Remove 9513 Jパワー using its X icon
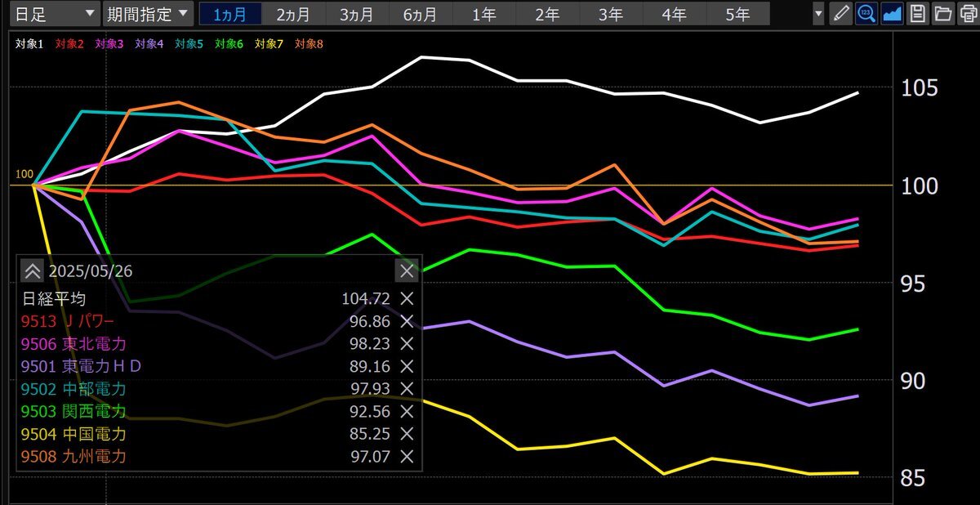This screenshot has width=980, height=505. pos(407,322)
